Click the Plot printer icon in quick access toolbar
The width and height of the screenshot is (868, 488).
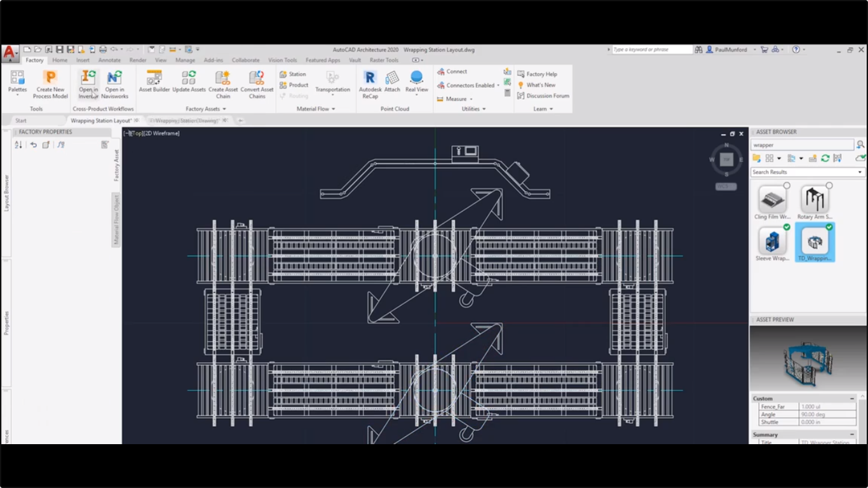point(102,50)
